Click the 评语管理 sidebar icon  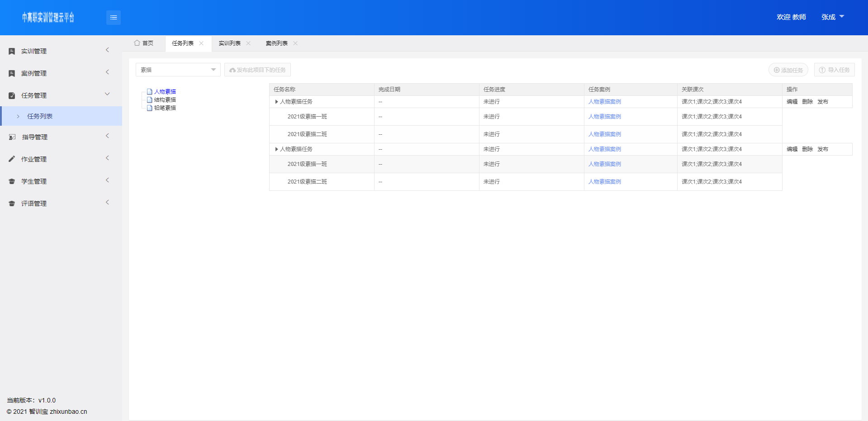click(x=12, y=203)
